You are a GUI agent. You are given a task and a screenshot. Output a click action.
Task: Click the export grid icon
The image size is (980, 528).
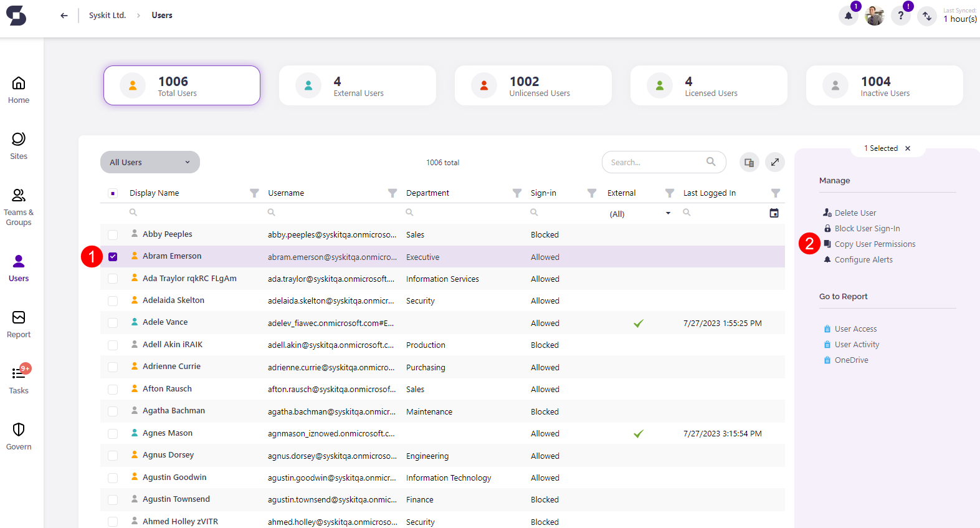point(749,162)
